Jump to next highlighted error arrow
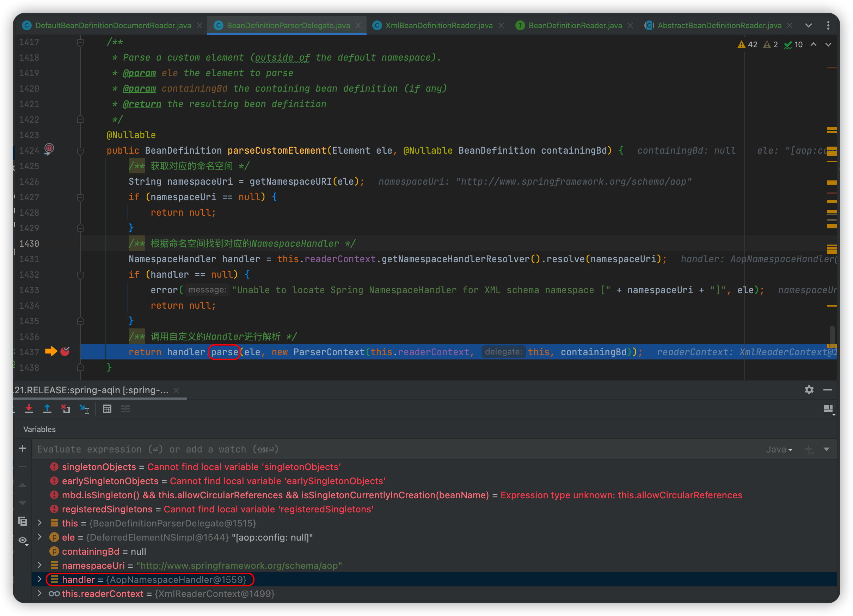853x616 pixels. tap(828, 44)
